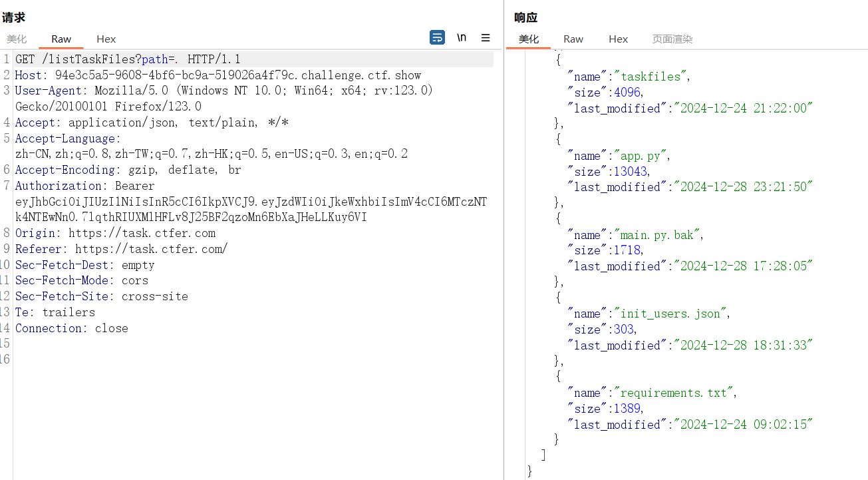
Task: Click the User-Agent header line
Action: click(224, 91)
